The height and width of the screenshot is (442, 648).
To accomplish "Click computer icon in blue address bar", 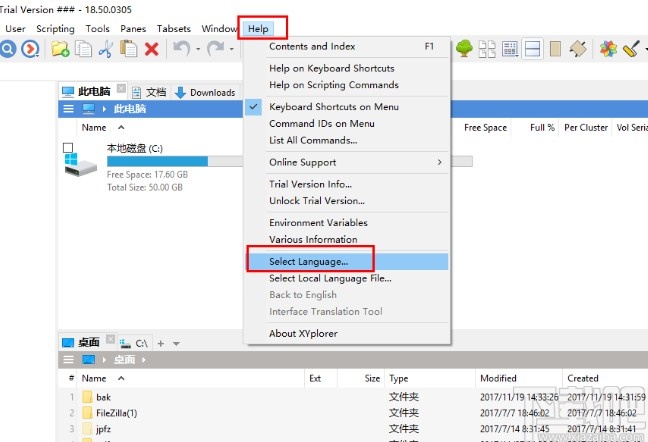I will click(88, 109).
